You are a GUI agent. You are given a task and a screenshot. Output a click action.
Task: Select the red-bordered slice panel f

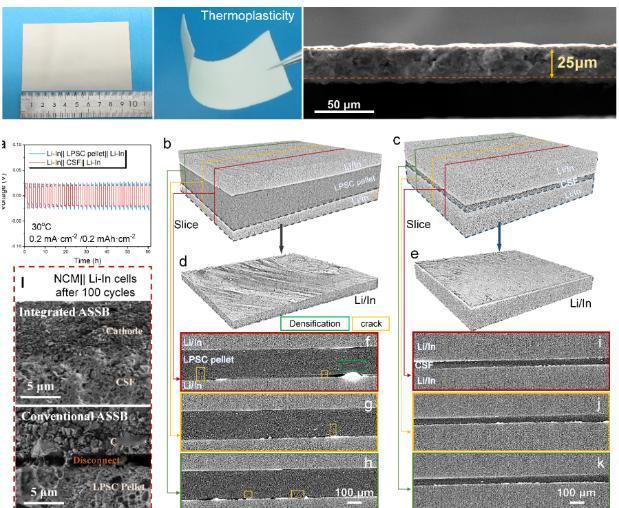click(x=279, y=362)
